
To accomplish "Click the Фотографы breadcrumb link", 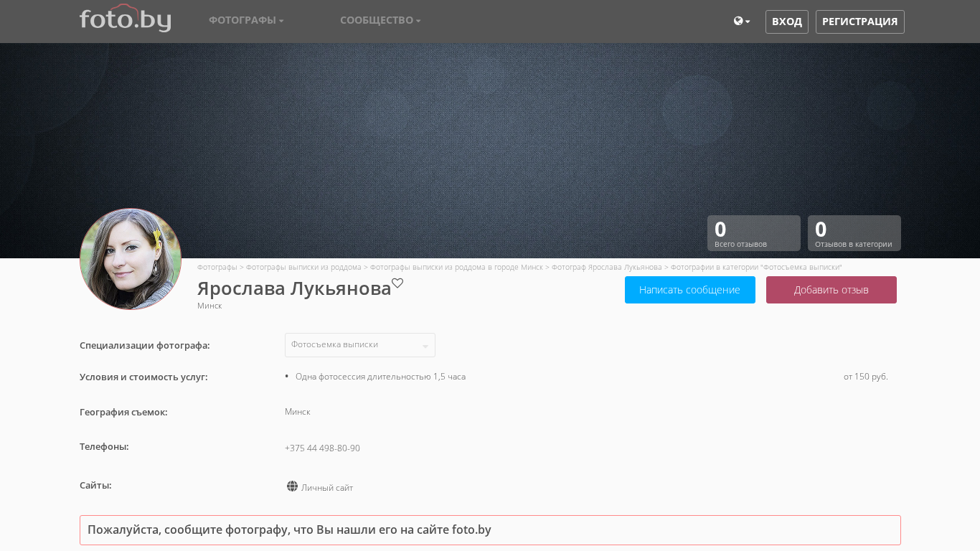I will pos(217,267).
